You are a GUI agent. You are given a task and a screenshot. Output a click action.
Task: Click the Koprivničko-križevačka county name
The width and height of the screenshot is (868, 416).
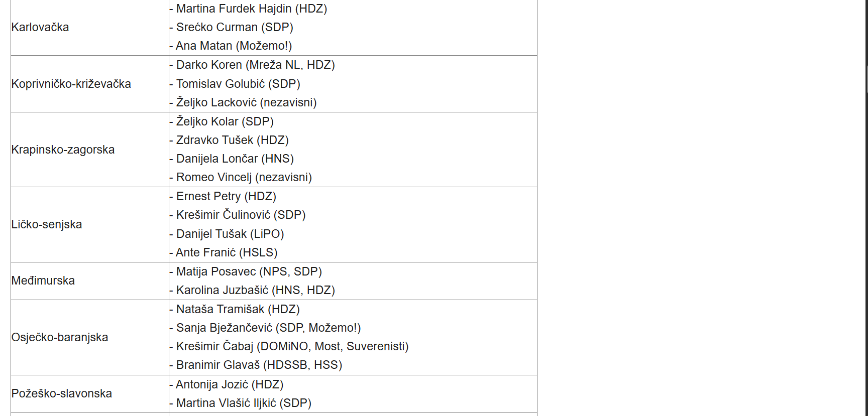71,84
